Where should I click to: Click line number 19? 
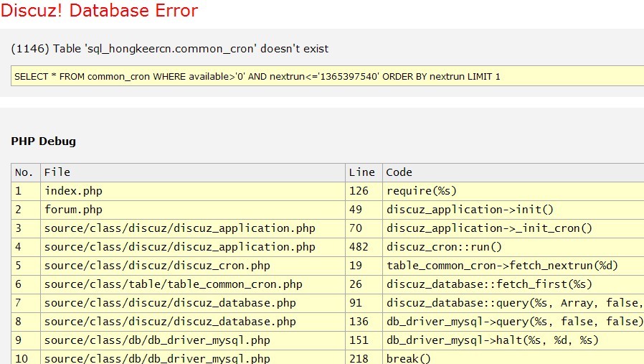355,266
